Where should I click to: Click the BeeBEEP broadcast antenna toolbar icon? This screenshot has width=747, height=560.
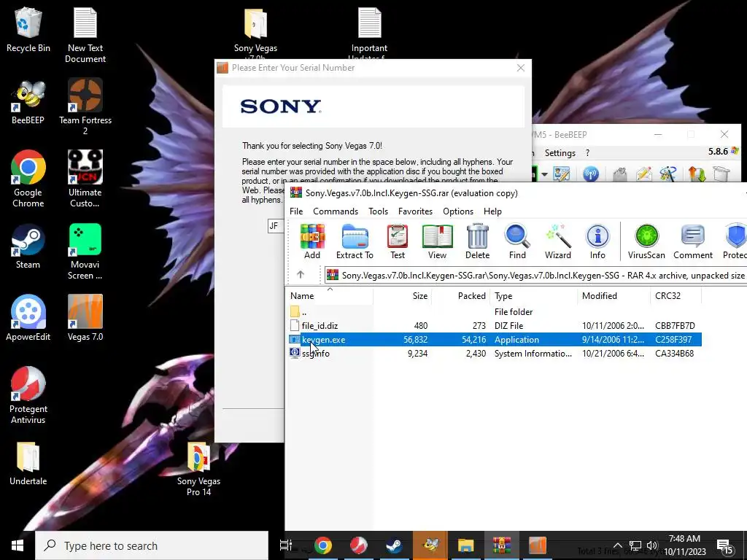pyautogui.click(x=591, y=174)
